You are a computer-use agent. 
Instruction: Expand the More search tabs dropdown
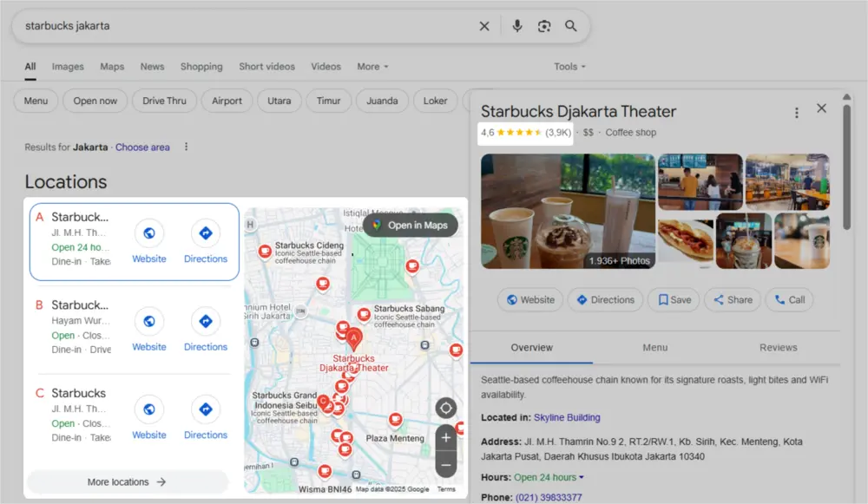coord(372,67)
